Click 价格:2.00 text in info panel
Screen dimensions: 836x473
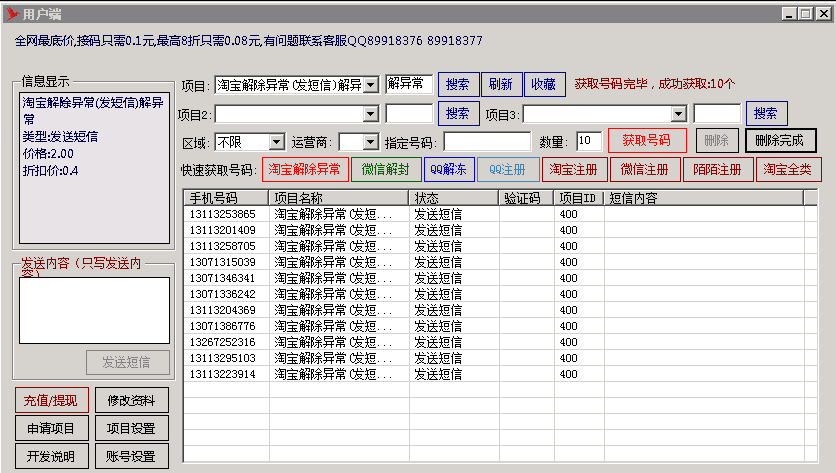pos(48,154)
